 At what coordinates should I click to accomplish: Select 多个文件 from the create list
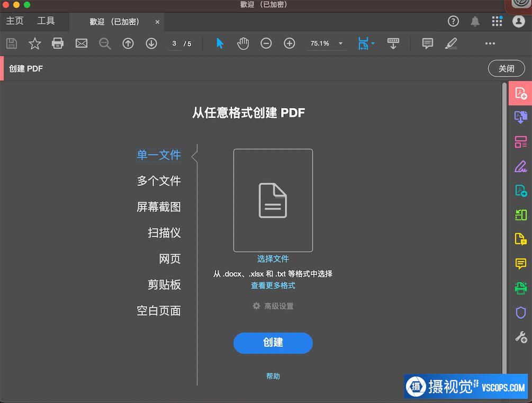click(x=159, y=181)
